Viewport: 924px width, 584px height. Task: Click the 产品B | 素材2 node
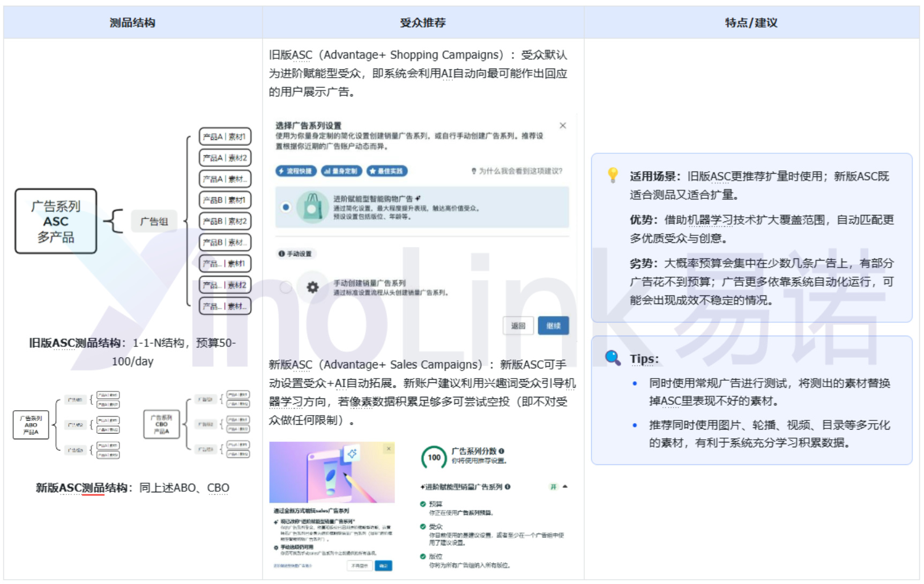[x=225, y=221]
